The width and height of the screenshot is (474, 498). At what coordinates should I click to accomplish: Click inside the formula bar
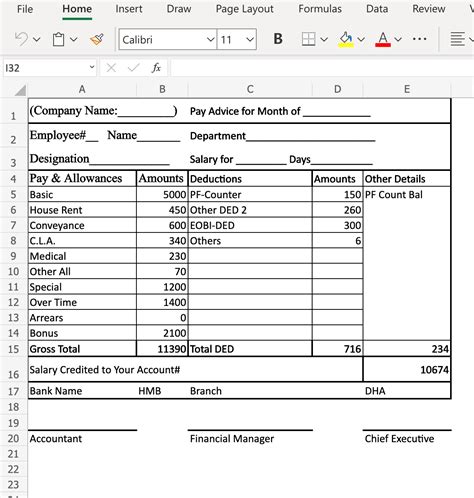point(322,68)
